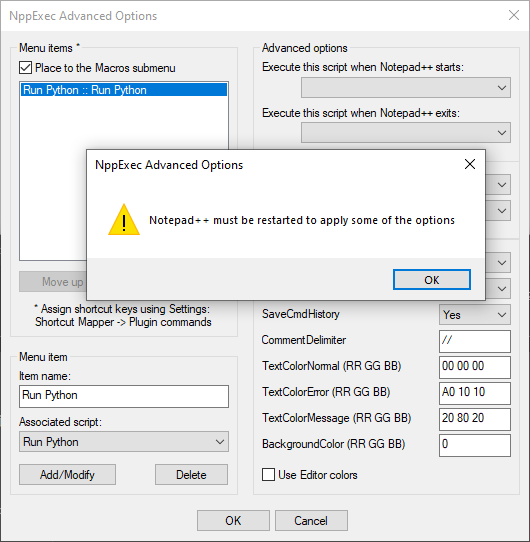Click the Delete button
This screenshot has height=542, width=530.
191,475
